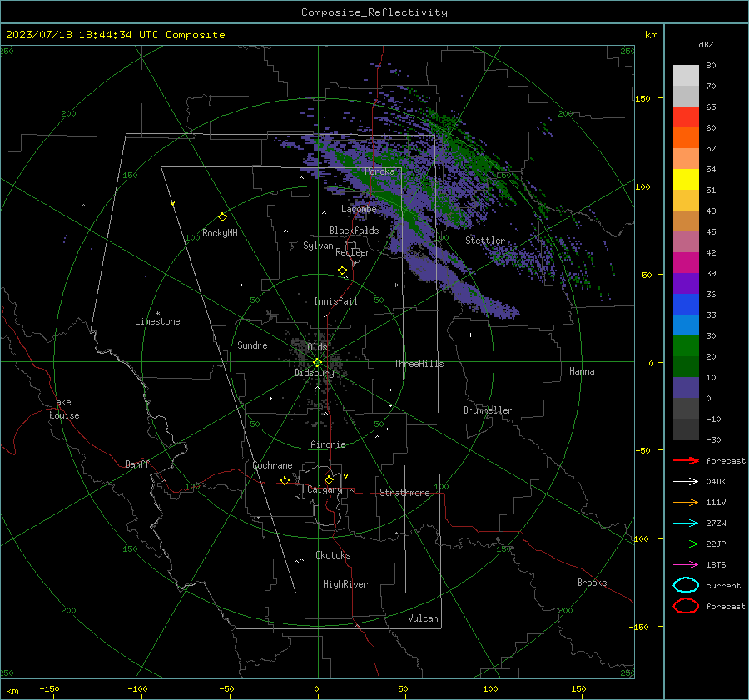Click the RedDeer city label
The height and width of the screenshot is (700, 749).
[x=353, y=252]
